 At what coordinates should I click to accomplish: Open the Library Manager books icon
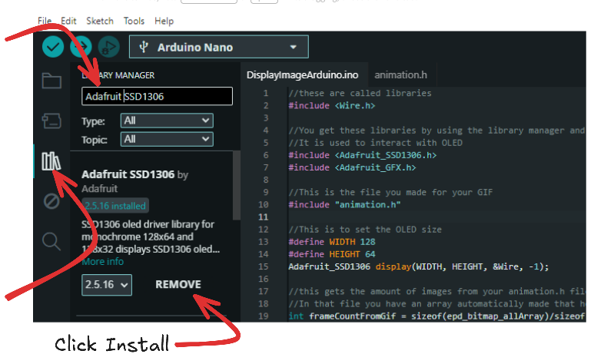click(x=51, y=161)
